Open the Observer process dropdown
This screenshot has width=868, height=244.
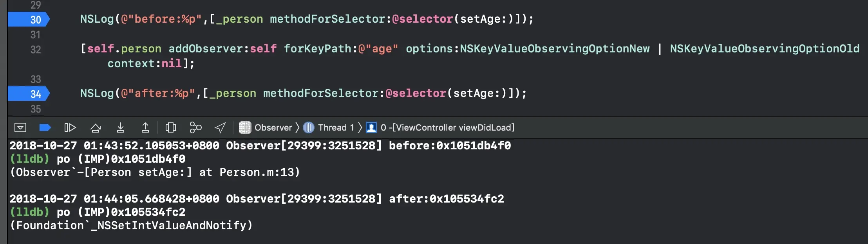[x=266, y=127]
